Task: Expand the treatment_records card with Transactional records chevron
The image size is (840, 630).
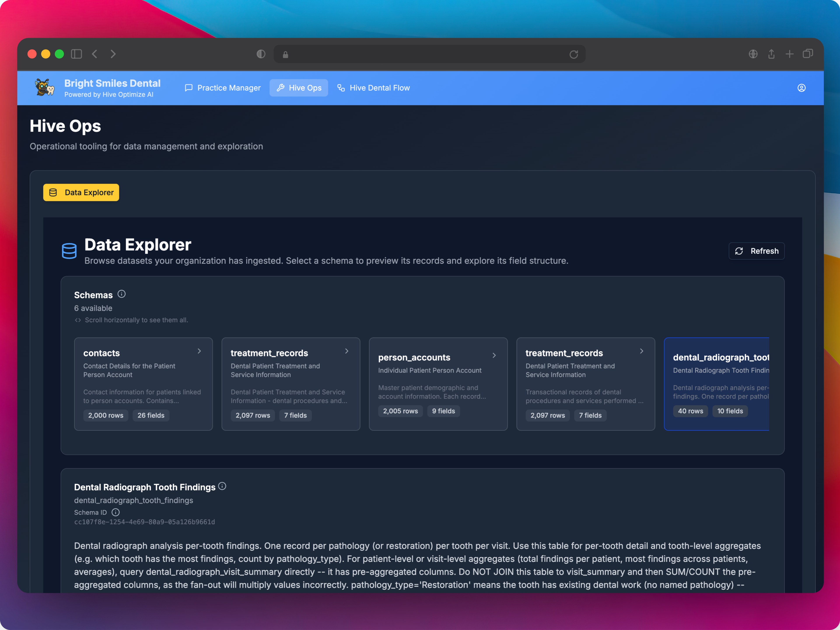Action: tap(641, 351)
